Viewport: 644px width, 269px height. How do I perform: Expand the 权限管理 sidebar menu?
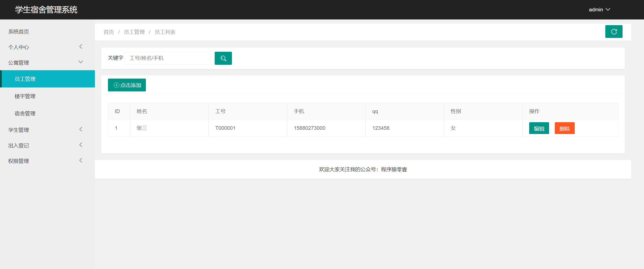(45, 161)
